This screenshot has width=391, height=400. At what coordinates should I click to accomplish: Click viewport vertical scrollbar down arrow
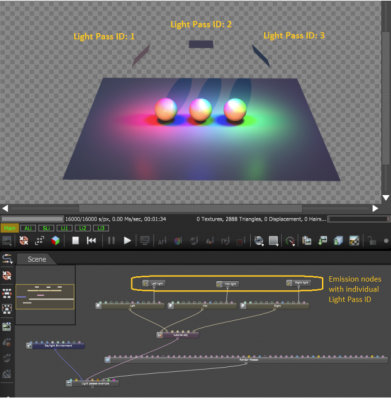coord(386,198)
